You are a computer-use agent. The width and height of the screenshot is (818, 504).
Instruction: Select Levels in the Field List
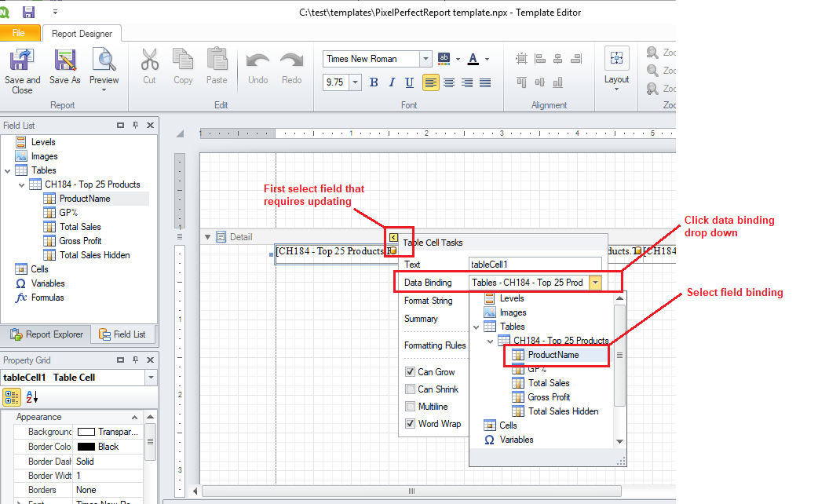pyautogui.click(x=42, y=142)
